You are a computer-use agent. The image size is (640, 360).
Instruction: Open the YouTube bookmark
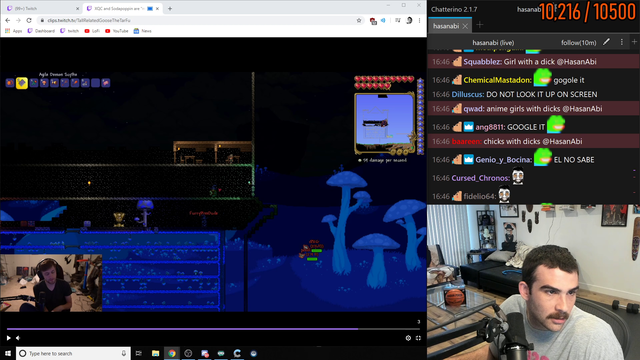point(117,31)
